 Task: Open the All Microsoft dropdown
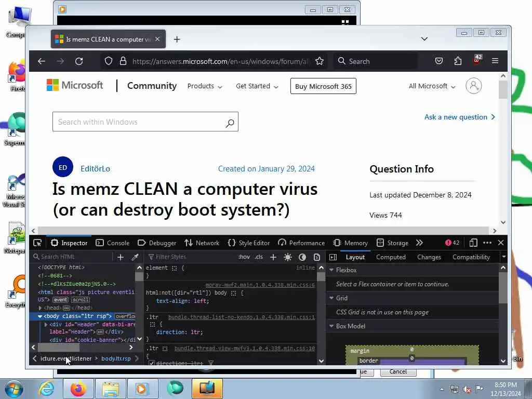tap(432, 86)
